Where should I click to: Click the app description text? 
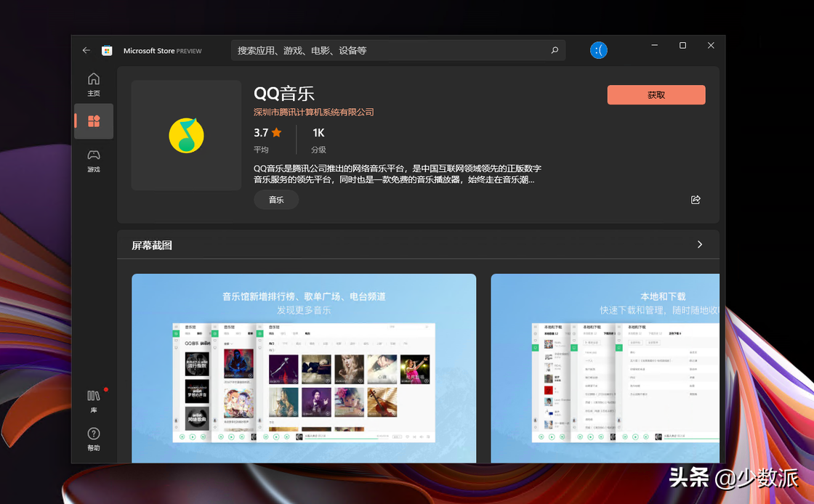(397, 174)
